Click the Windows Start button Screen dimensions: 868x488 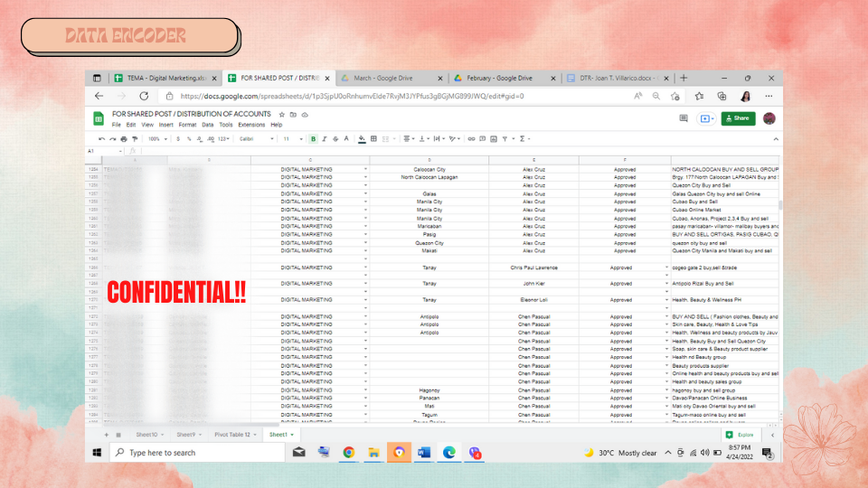(97, 453)
